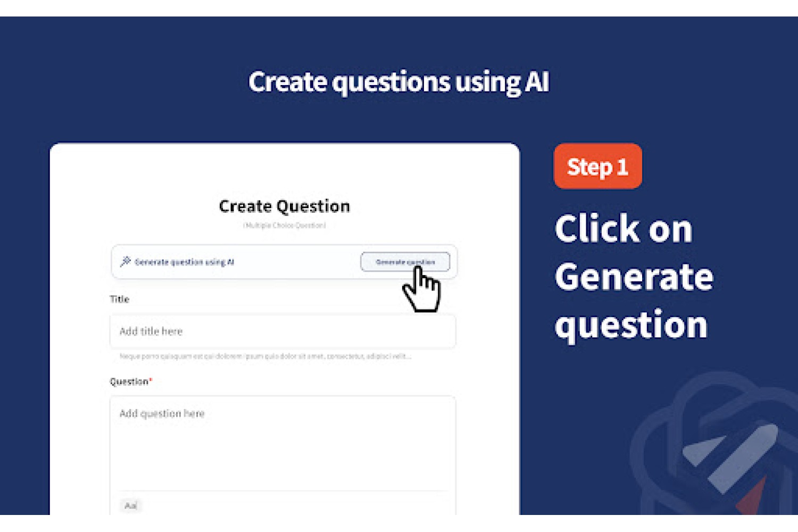Screen dimensions: 798x532
Task: Click the magic wand AI icon
Action: point(125,261)
